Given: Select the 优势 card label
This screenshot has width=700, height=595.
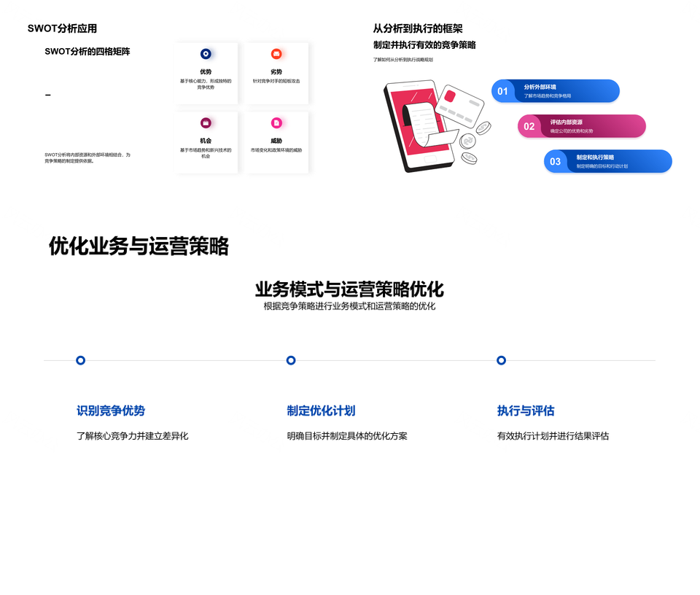Looking at the screenshot, I should [x=206, y=72].
